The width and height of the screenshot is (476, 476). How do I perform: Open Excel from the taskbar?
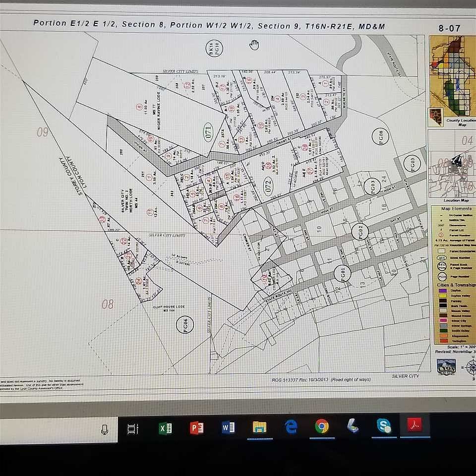165,428
